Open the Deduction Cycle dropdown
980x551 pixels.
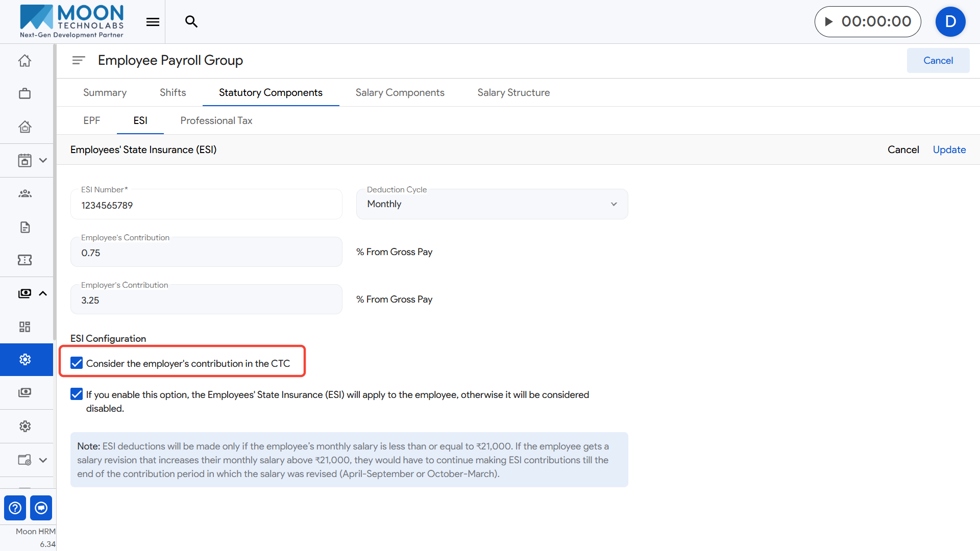492,204
